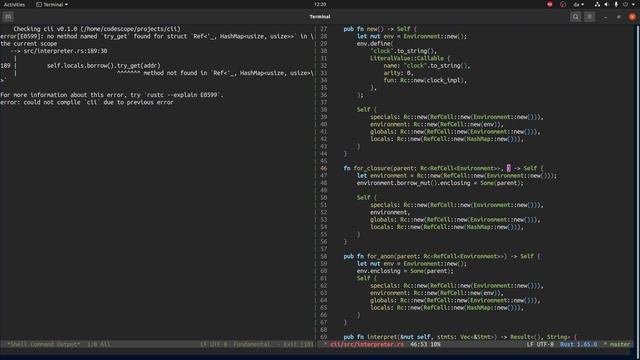The width and height of the screenshot is (640, 360).
Task: Open the clock showing 12:20
Action: pyautogui.click(x=320, y=4)
